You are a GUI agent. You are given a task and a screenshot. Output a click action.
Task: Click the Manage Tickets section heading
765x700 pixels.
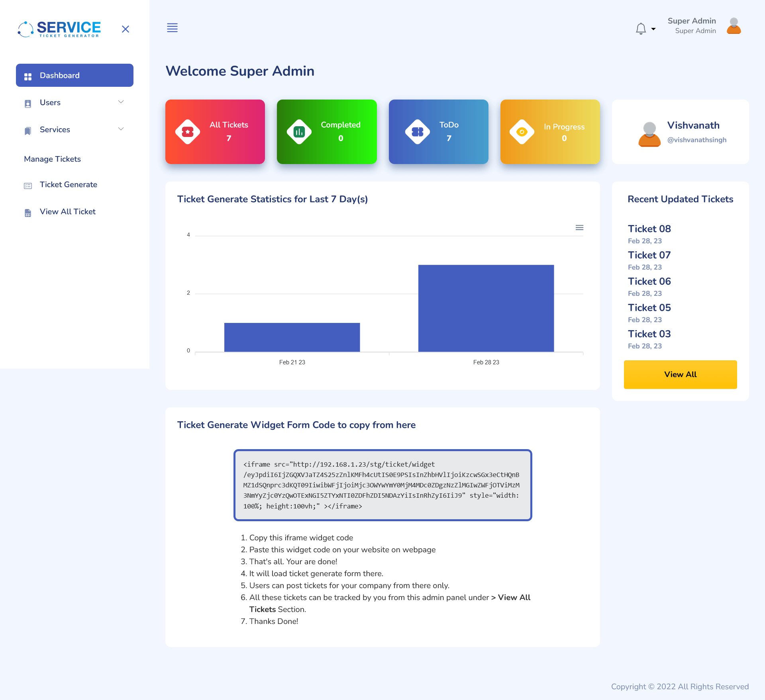pos(52,159)
